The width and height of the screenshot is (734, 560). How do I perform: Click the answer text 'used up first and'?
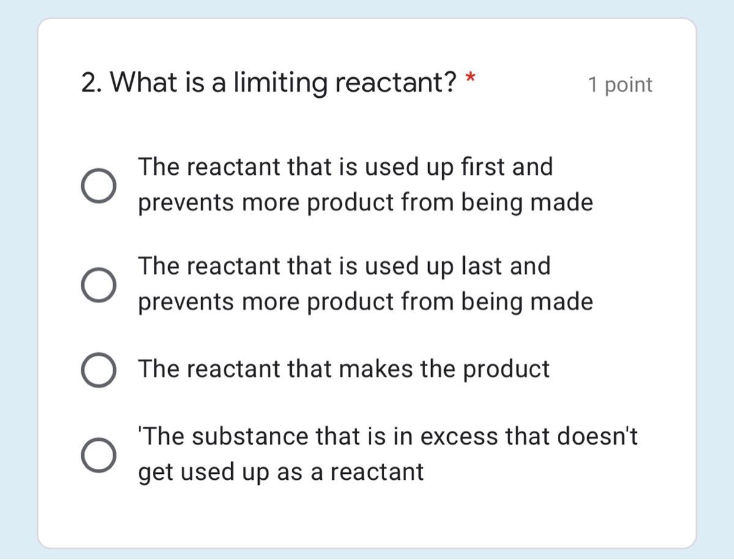pos(344,167)
